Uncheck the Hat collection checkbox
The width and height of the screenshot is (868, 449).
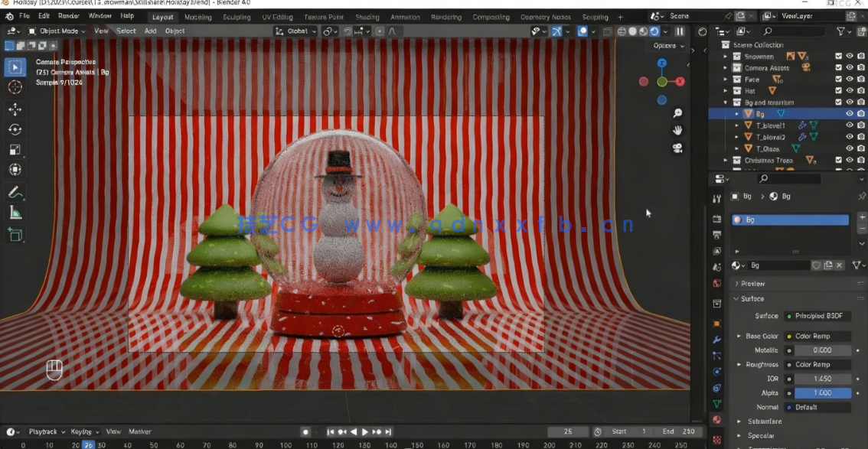point(839,90)
